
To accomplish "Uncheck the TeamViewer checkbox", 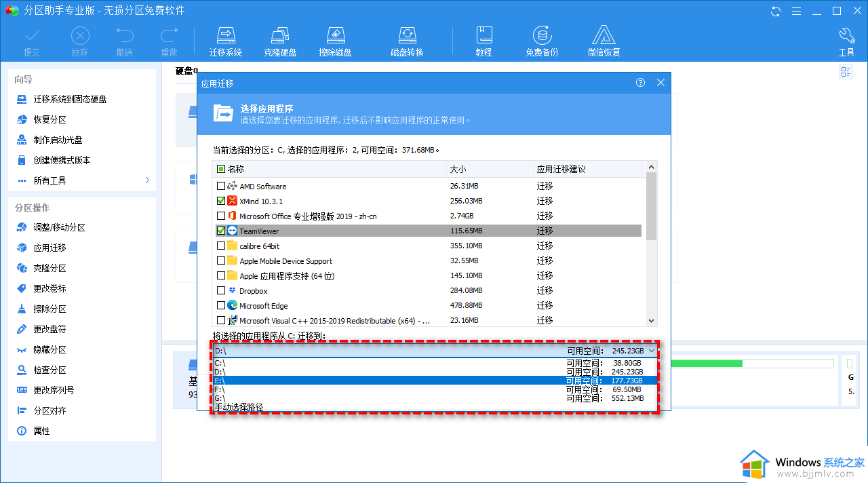I will click(x=221, y=231).
